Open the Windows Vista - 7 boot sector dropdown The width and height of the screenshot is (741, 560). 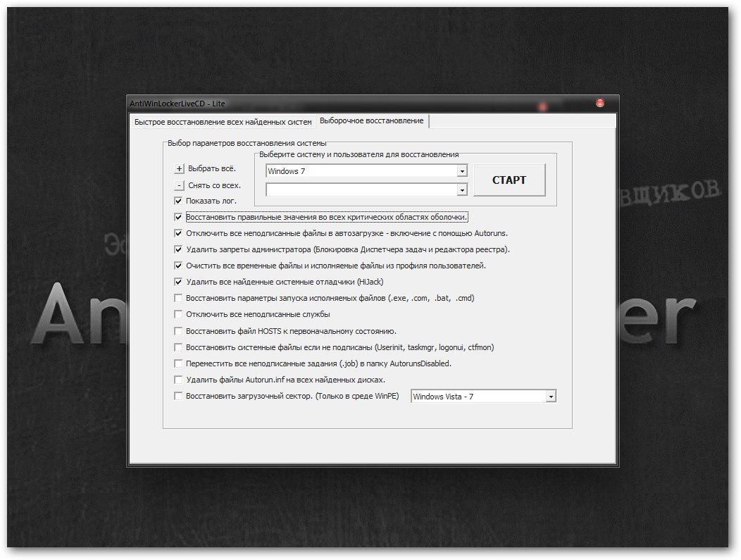pyautogui.click(x=551, y=397)
